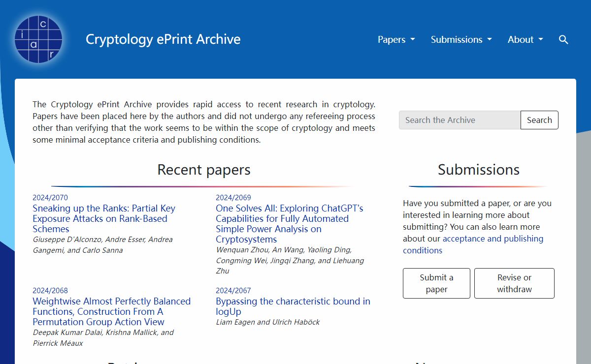Open paper number 2024/2067
The height and width of the screenshot is (364, 591).
point(233,291)
